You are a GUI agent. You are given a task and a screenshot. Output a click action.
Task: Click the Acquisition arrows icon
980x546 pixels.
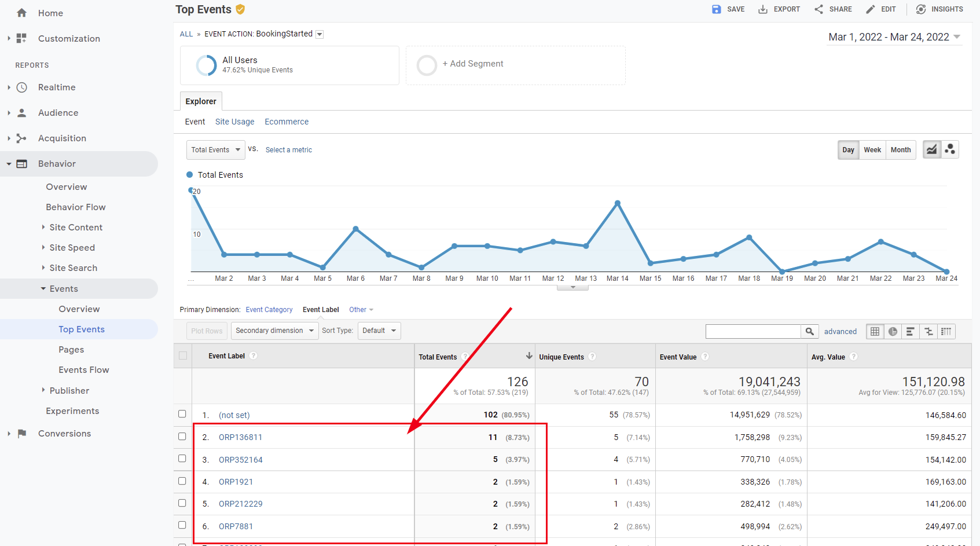pyautogui.click(x=22, y=138)
